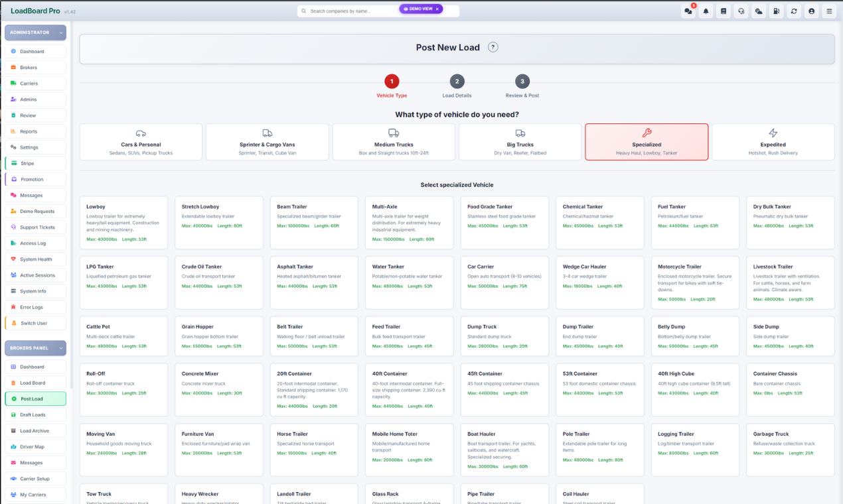The image size is (843, 504).
Task: Select the Specialized vehicle category
Action: click(647, 142)
